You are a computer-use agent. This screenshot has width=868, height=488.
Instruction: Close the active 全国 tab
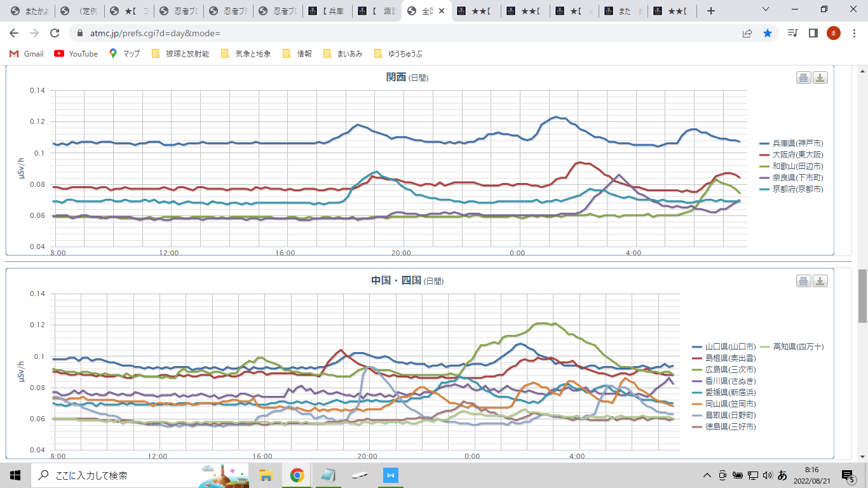(442, 11)
